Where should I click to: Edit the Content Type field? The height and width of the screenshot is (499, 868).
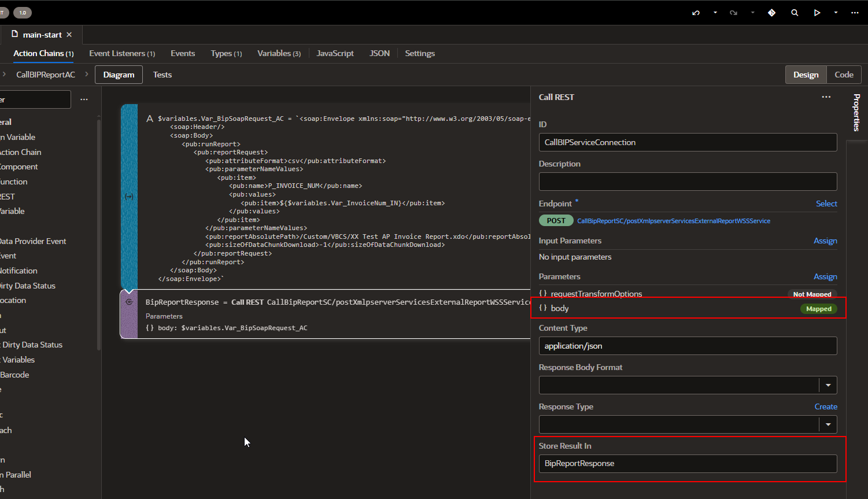(688, 346)
